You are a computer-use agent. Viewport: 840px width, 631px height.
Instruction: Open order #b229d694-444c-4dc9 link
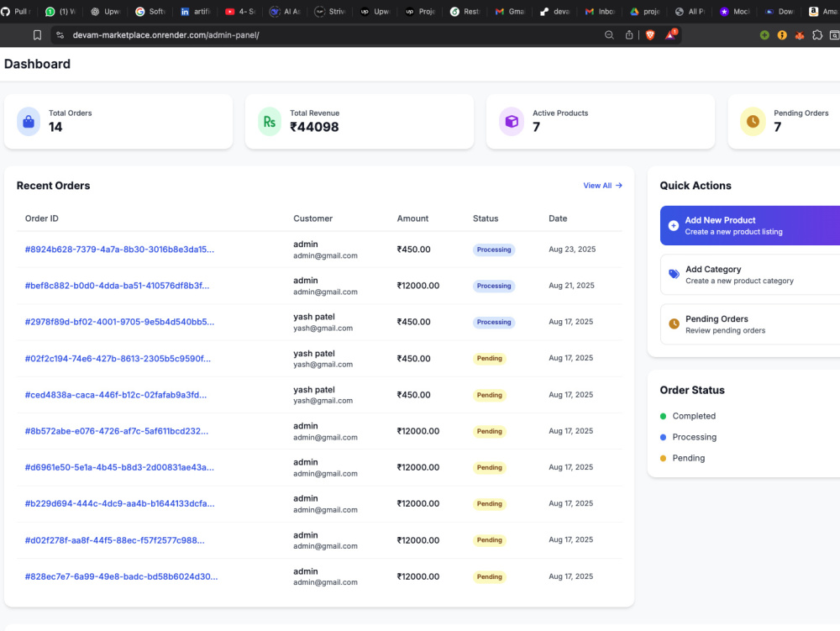click(x=119, y=503)
